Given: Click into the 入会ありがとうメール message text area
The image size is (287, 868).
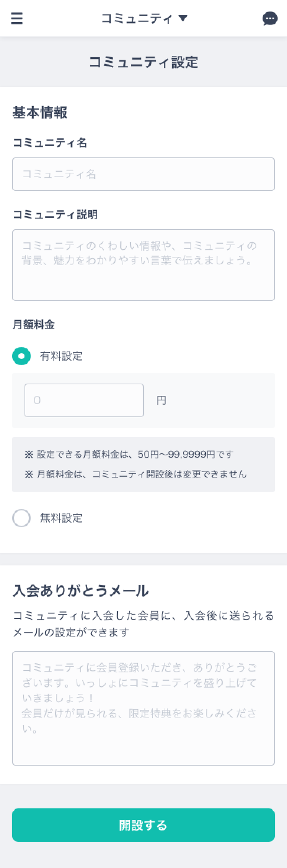Looking at the screenshot, I should [143, 708].
